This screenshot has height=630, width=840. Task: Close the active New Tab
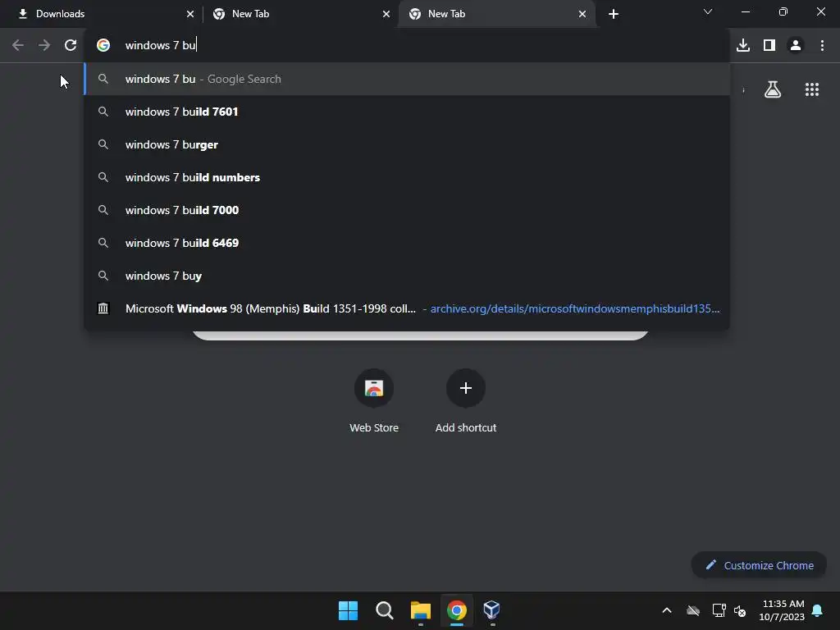[582, 14]
